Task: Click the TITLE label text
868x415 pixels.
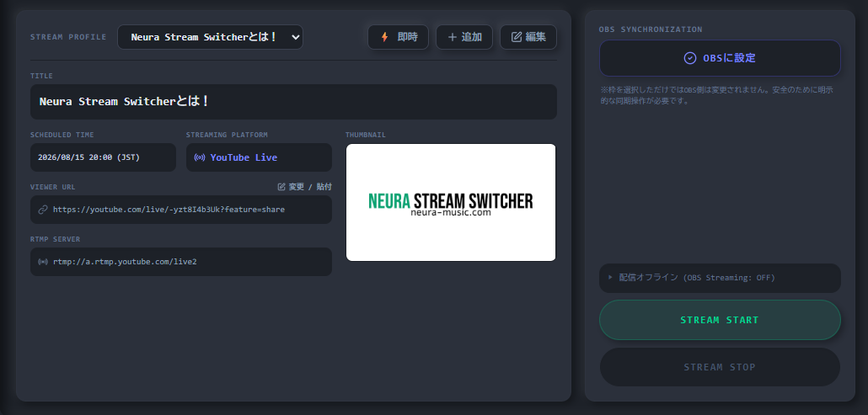Action: 41,76
